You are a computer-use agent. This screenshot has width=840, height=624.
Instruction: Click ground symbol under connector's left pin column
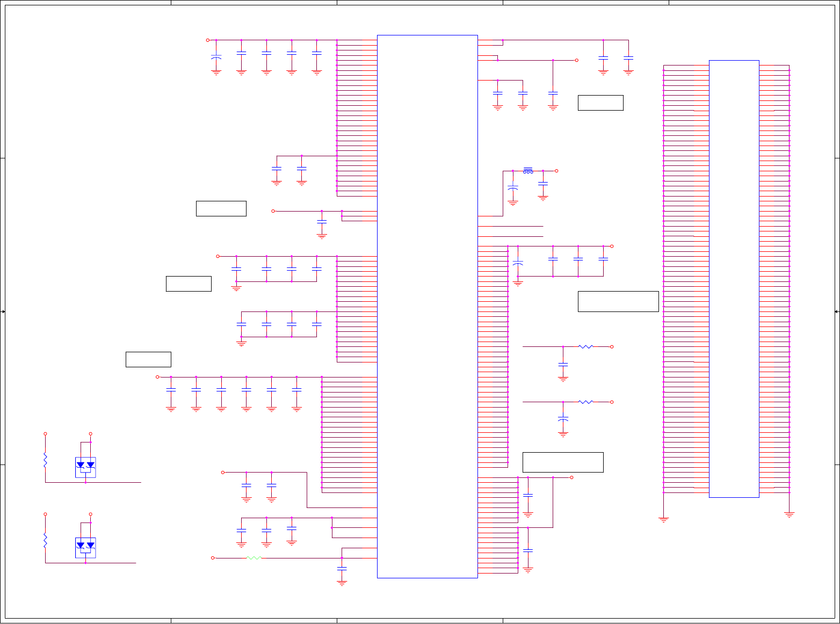click(663, 519)
